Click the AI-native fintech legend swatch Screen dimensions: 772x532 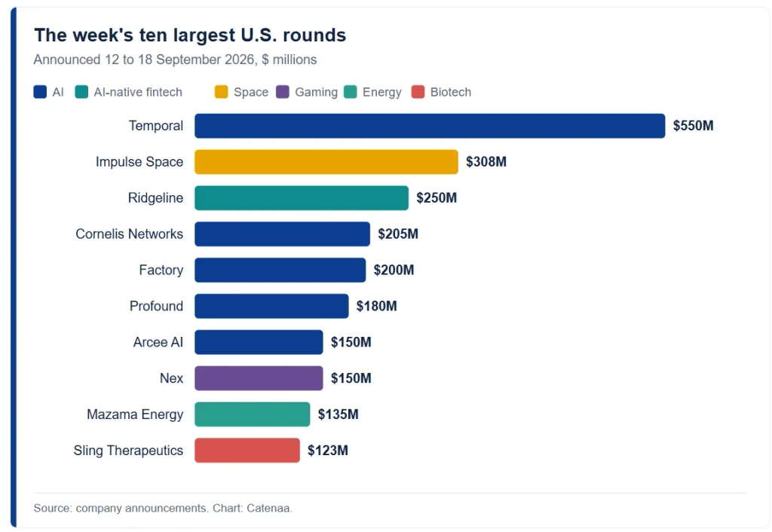point(81,92)
